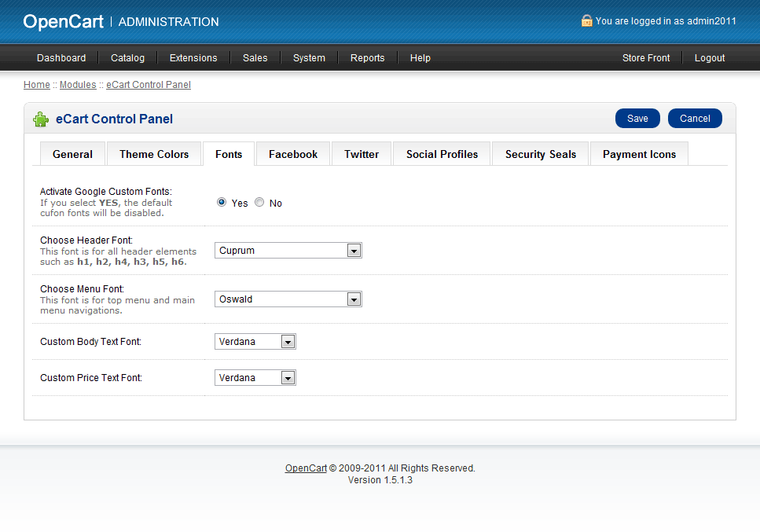Click Logout in the top bar
Viewport: 760px width, 532px height.
click(x=710, y=58)
